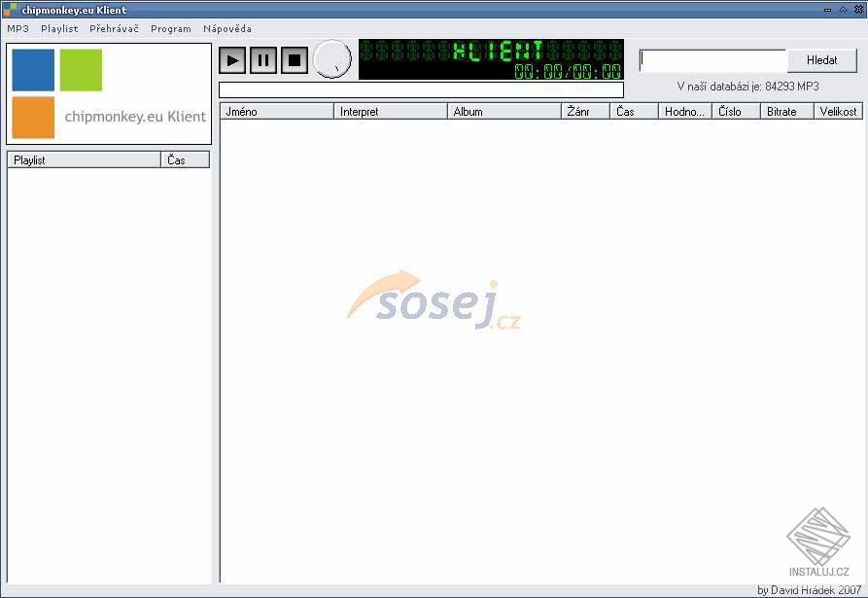Click the app icon in title bar
This screenshot has height=598, width=868.
[10, 9]
